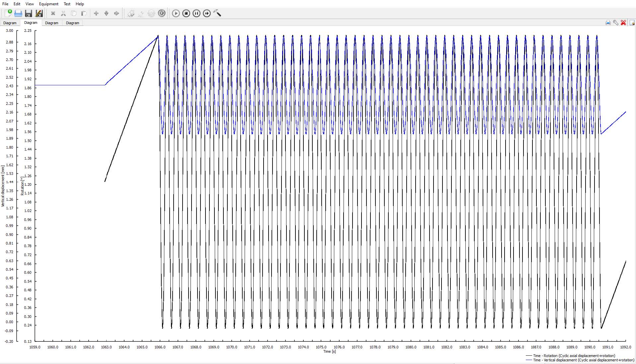Viewport: 636px width, 364px height.
Task: Click the 1075.0 tick on the time axis
Action: point(321,347)
